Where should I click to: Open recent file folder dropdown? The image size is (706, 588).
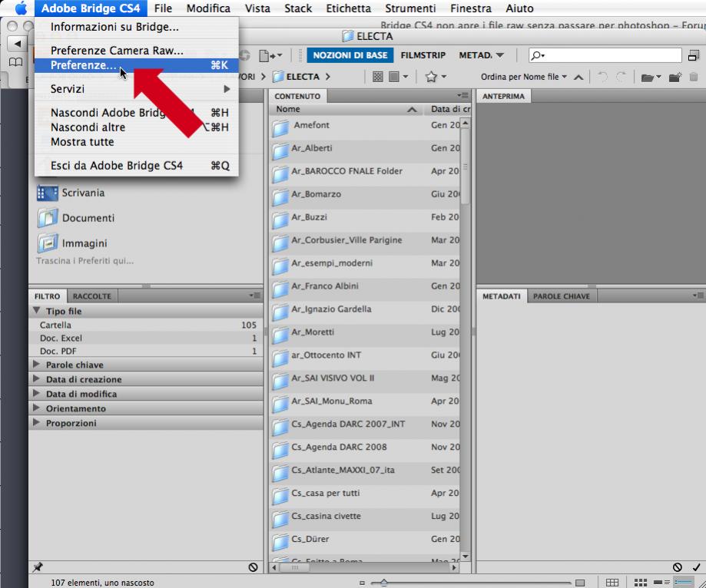coord(651,78)
